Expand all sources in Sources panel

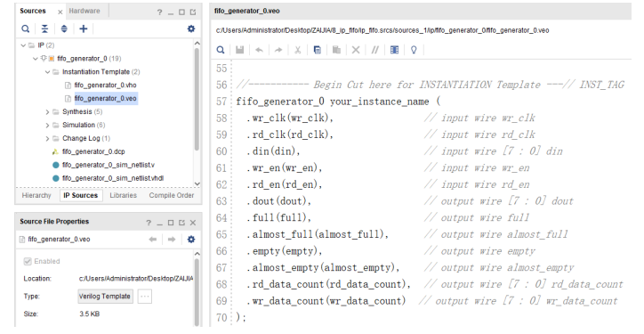64,29
